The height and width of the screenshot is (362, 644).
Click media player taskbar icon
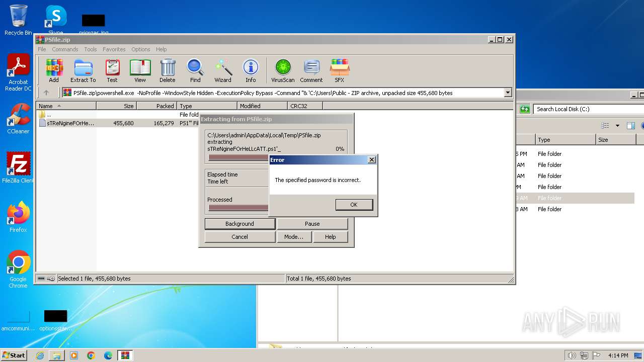pos(74,355)
